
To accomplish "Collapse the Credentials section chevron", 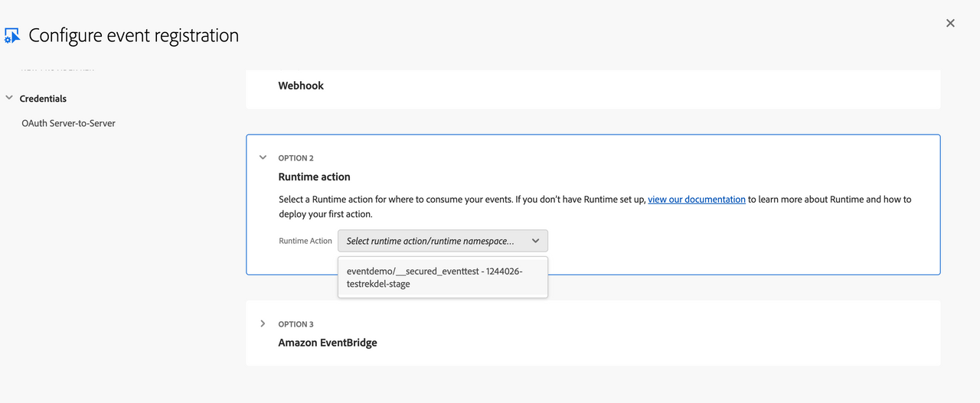I will 9,98.
